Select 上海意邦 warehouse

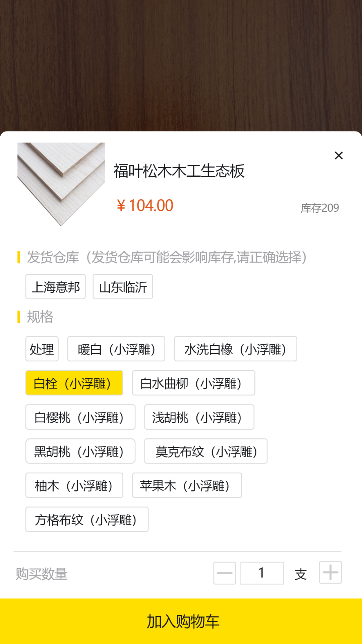(56, 287)
